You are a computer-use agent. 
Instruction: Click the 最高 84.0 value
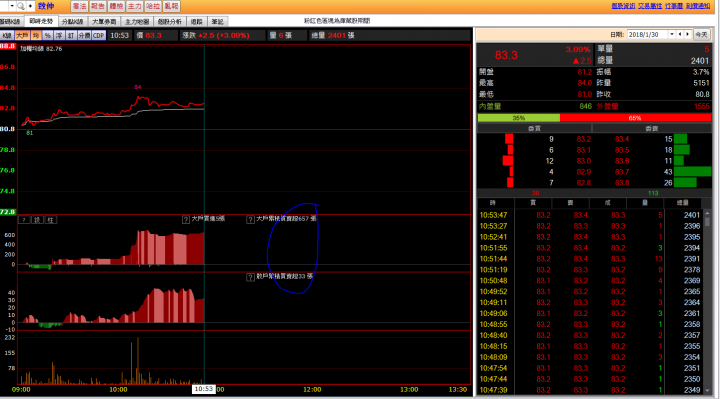click(x=585, y=83)
